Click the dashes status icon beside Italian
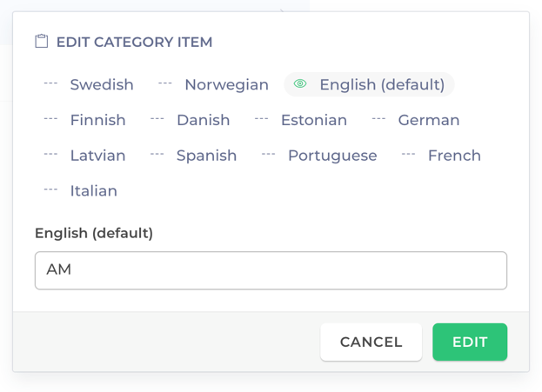Viewport: 542px width, 392px height. (x=50, y=189)
